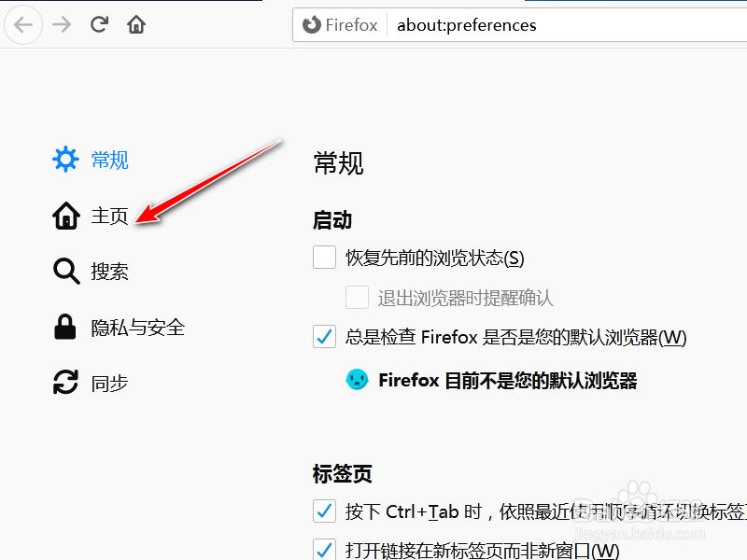Screen dimensions: 747x560
Task: Click the padlock icon for 隐私与安全
Action: (x=65, y=328)
